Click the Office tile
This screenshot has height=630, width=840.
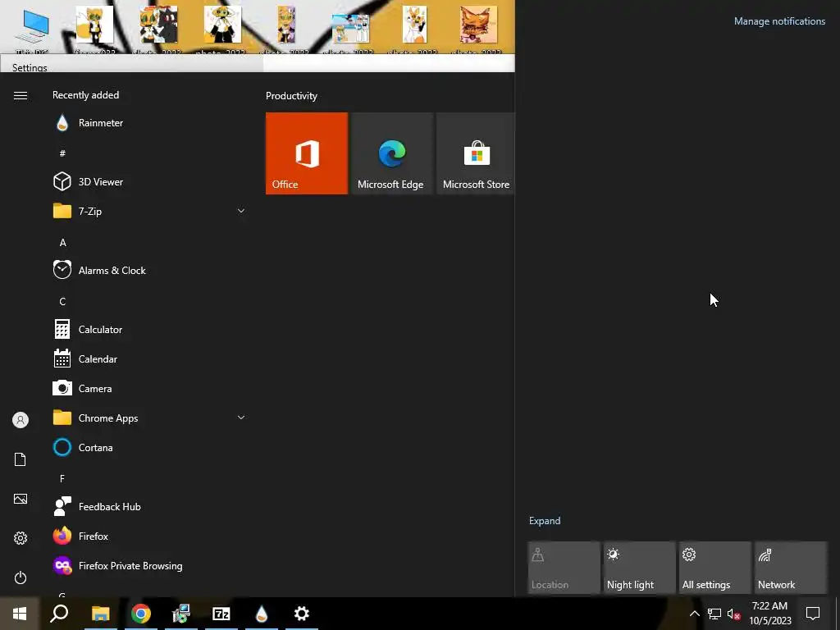coord(307,153)
